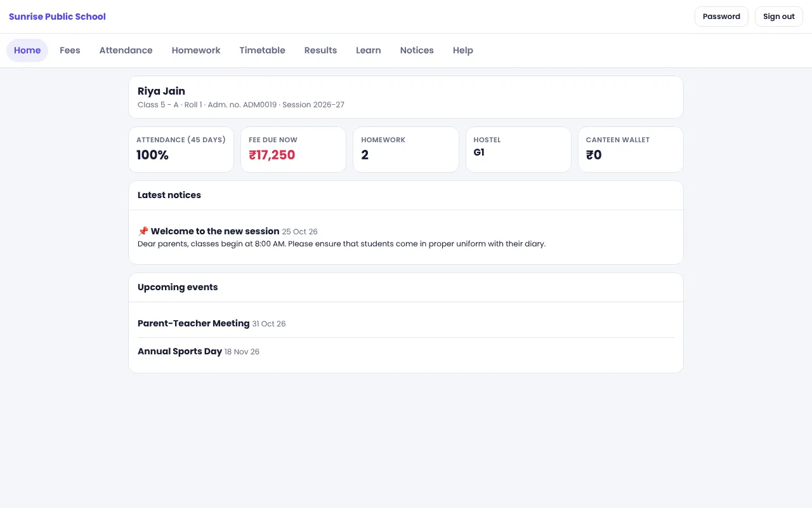Open the Homework tab
The width and height of the screenshot is (812, 508).
point(196,50)
